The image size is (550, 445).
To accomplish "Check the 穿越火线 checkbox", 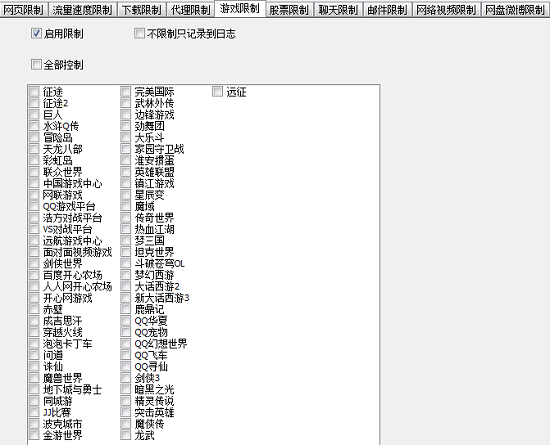I will [34, 332].
